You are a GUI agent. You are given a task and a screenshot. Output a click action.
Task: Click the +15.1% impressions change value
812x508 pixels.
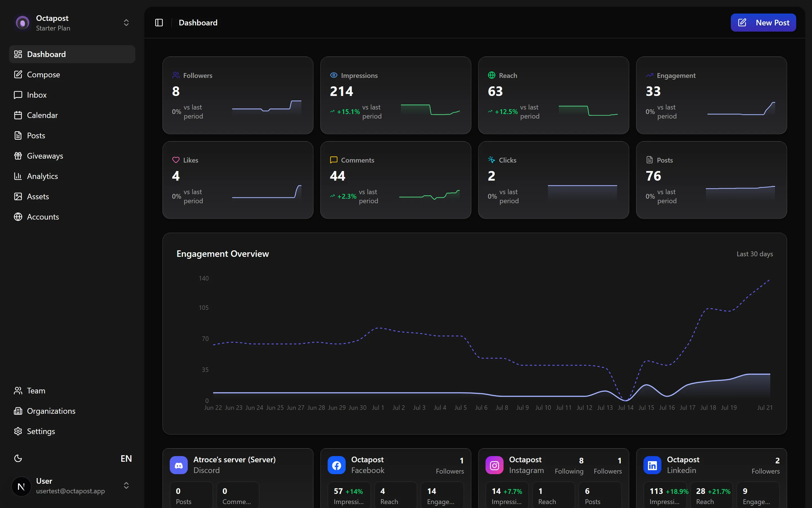348,111
